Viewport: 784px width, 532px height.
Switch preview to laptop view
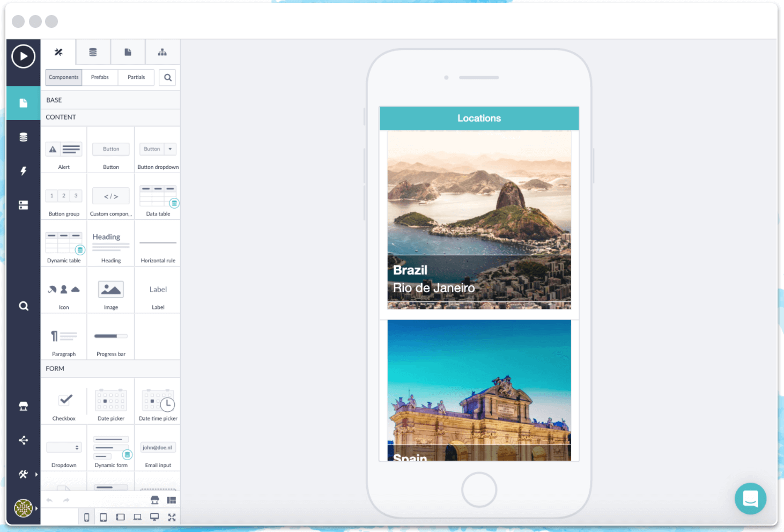[x=138, y=518]
